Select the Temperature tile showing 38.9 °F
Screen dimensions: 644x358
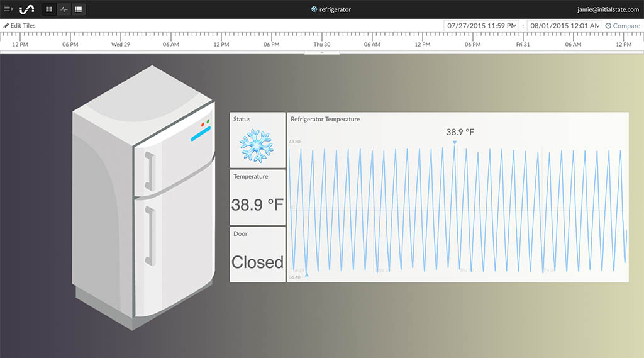click(257, 198)
